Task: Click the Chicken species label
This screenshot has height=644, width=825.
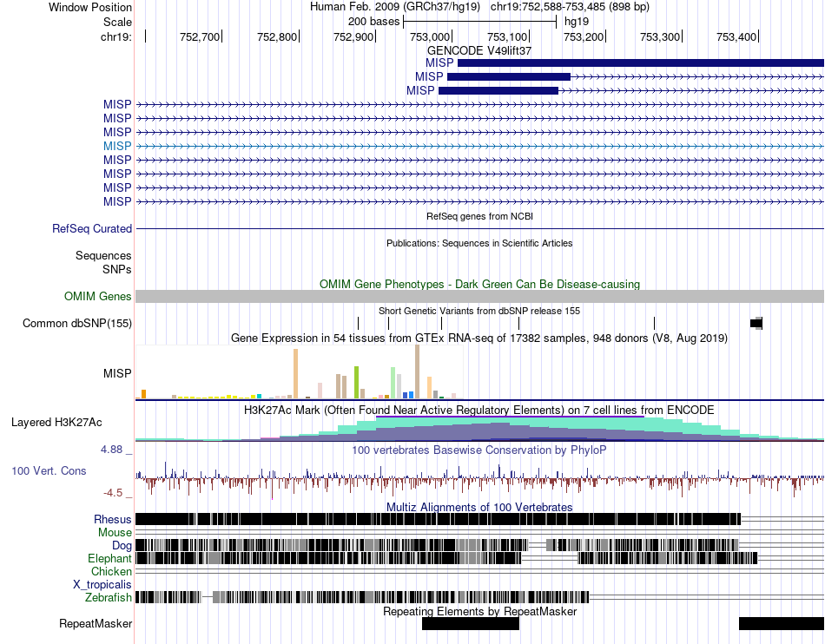Action: 111,571
